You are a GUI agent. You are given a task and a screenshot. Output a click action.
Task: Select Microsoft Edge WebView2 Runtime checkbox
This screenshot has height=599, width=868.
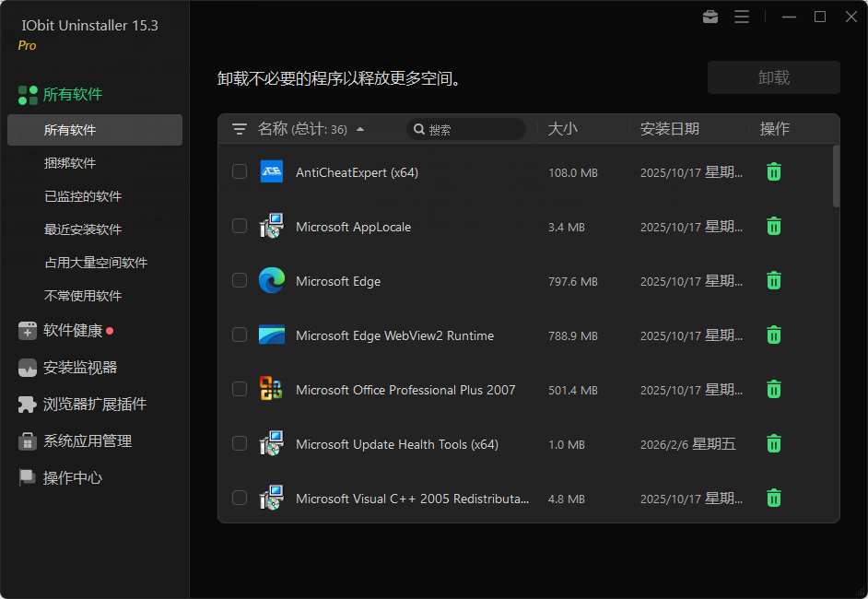[240, 335]
